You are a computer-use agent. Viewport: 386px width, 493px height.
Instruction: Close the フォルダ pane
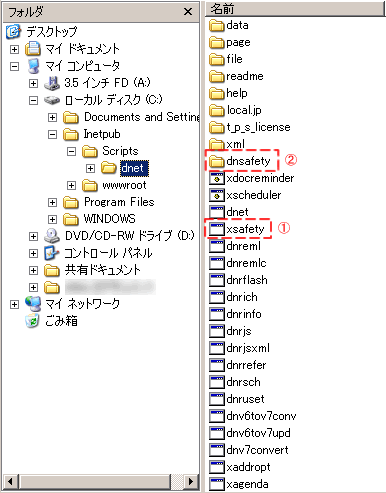click(x=188, y=12)
